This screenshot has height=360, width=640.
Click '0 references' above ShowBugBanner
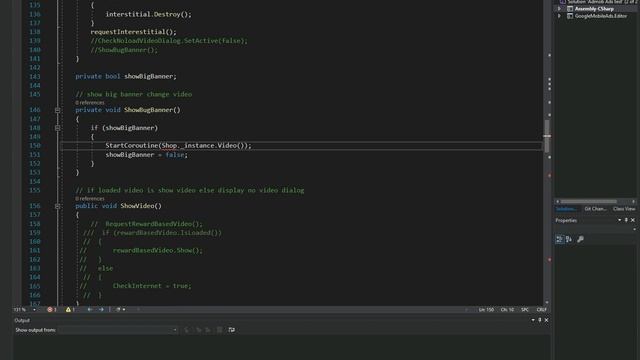tap(90, 102)
